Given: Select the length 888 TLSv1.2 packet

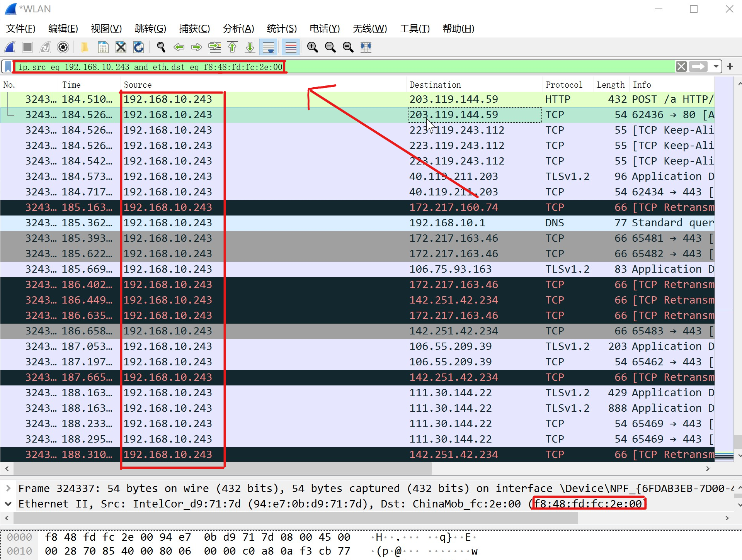Looking at the screenshot, I should coord(357,408).
